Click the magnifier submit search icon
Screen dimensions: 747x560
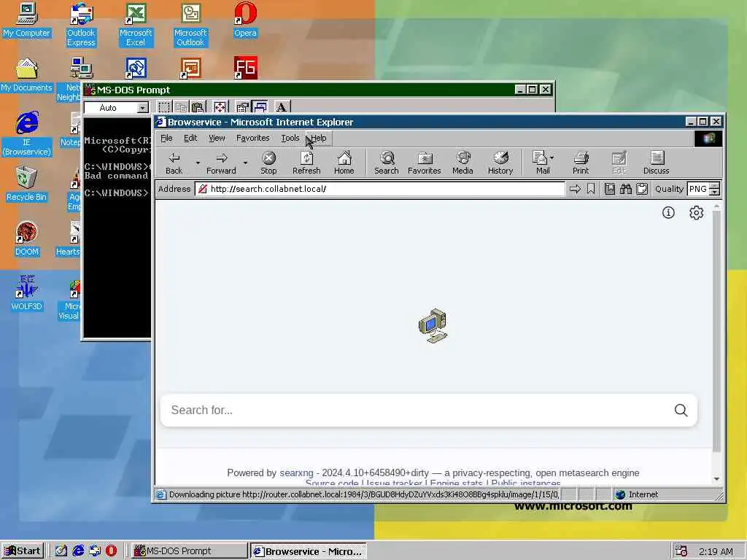[681, 410]
